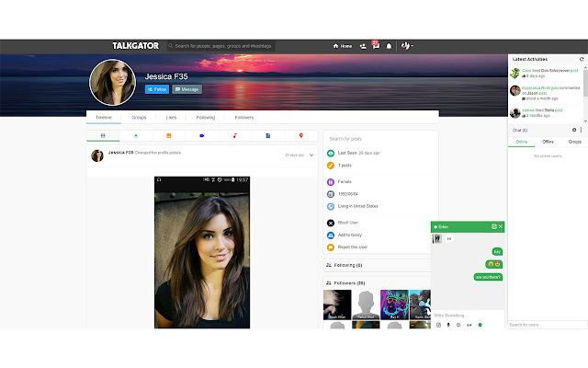Attach a file in the chat window
The image size is (588, 368).
point(439,325)
